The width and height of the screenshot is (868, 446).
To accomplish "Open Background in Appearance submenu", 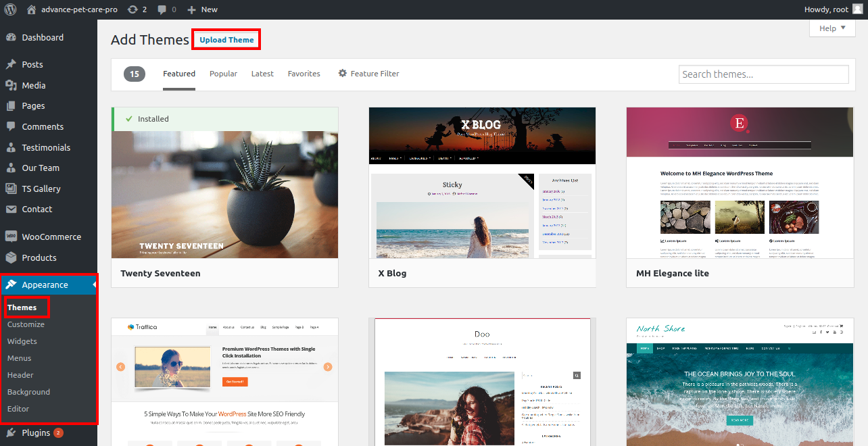I will coord(28,392).
